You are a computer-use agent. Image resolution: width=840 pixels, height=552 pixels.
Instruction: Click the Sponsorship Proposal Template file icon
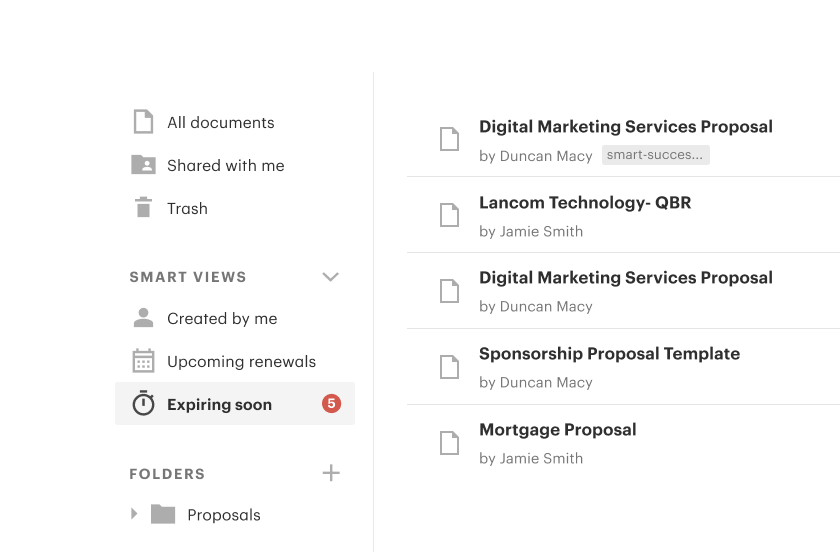(x=450, y=366)
